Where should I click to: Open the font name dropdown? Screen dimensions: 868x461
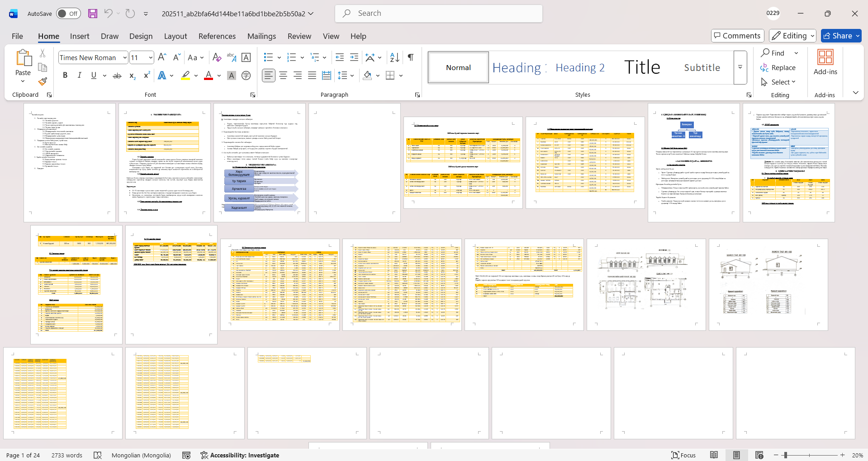pos(125,57)
